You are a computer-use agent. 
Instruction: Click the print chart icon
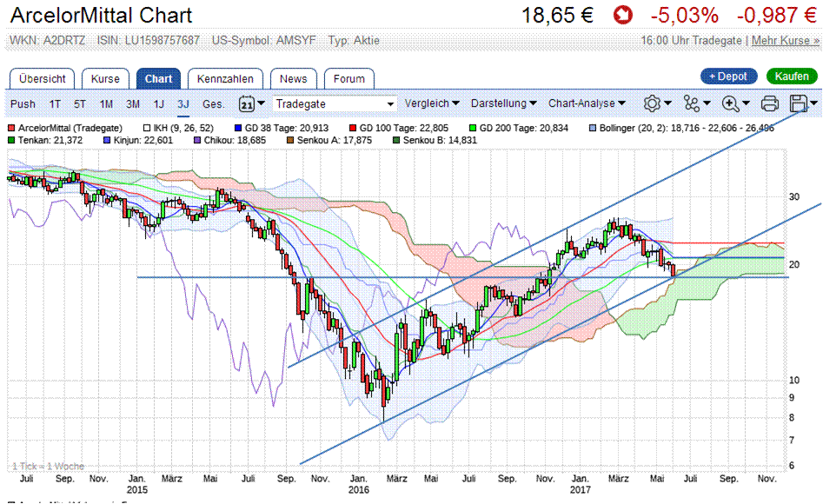click(769, 103)
